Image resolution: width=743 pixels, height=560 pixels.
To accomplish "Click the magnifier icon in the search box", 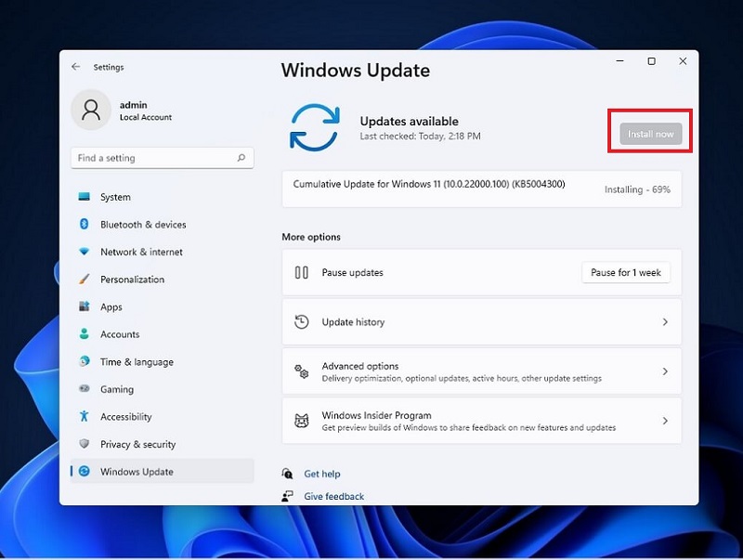I will (x=241, y=158).
